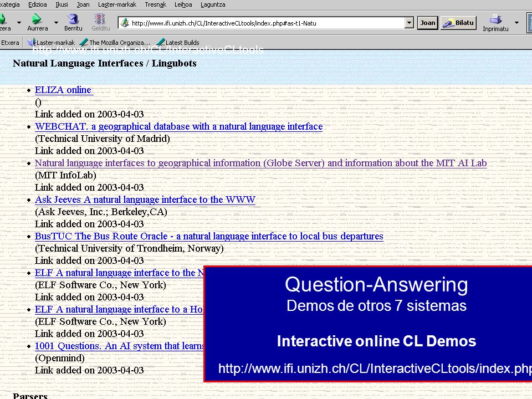Click in the URL address field
Viewport: 532px width, 399px height.
point(267,23)
